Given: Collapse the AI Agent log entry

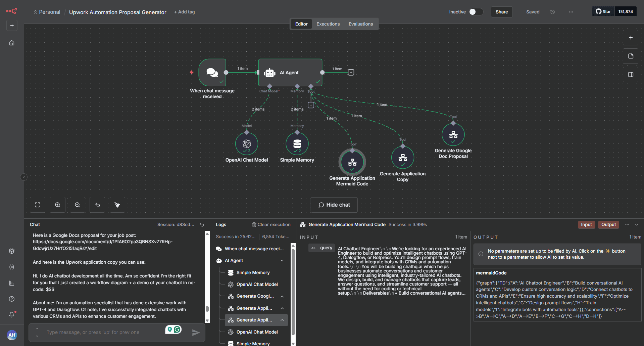Looking at the screenshot, I should pos(282,261).
